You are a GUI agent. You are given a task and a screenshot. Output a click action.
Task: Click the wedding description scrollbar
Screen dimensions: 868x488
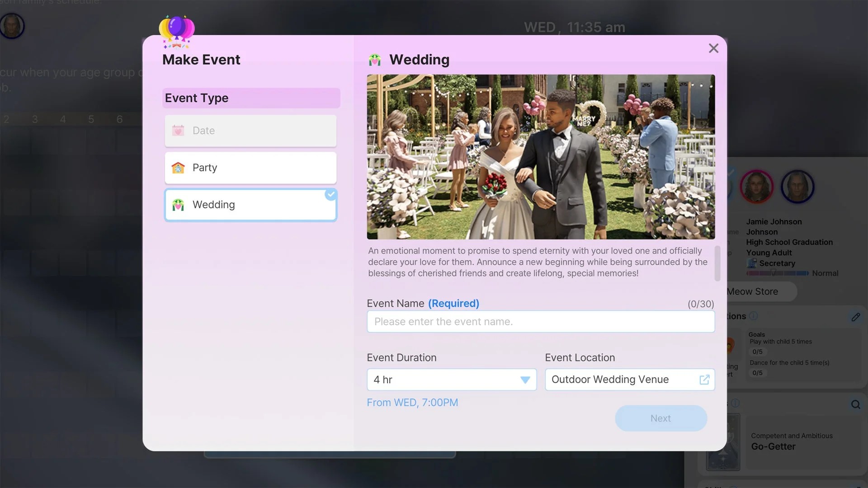(717, 263)
